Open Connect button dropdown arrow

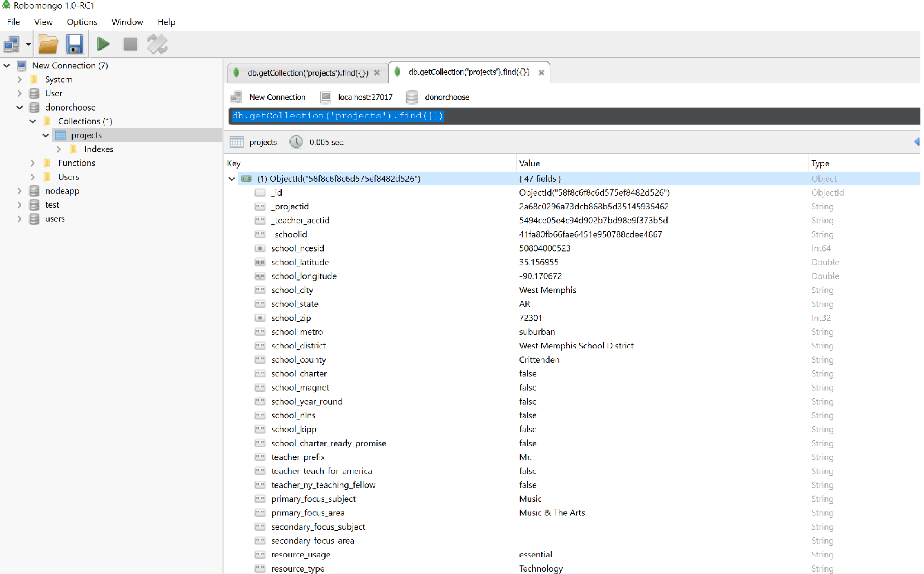pos(28,44)
